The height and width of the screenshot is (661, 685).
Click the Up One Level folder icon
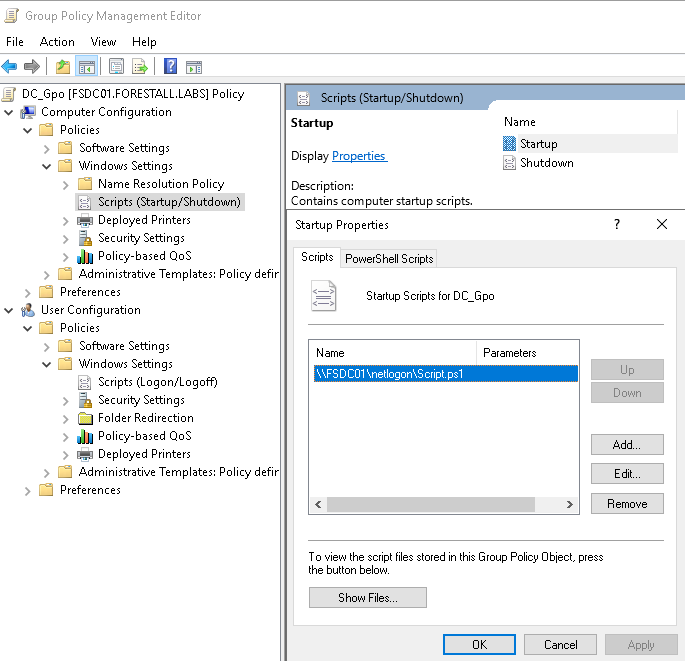[63, 67]
